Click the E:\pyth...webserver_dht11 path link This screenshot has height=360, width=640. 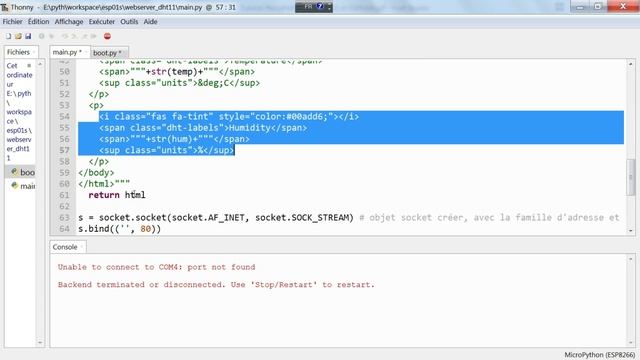(x=19, y=125)
